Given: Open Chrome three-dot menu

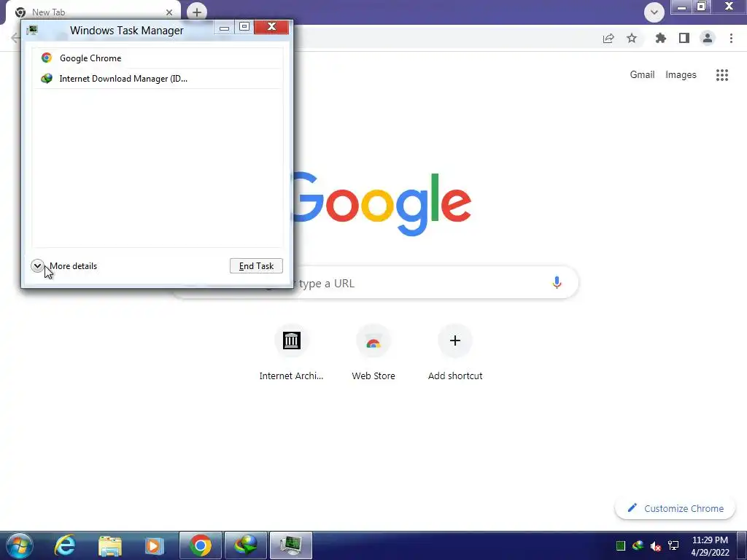Looking at the screenshot, I should pos(731,39).
